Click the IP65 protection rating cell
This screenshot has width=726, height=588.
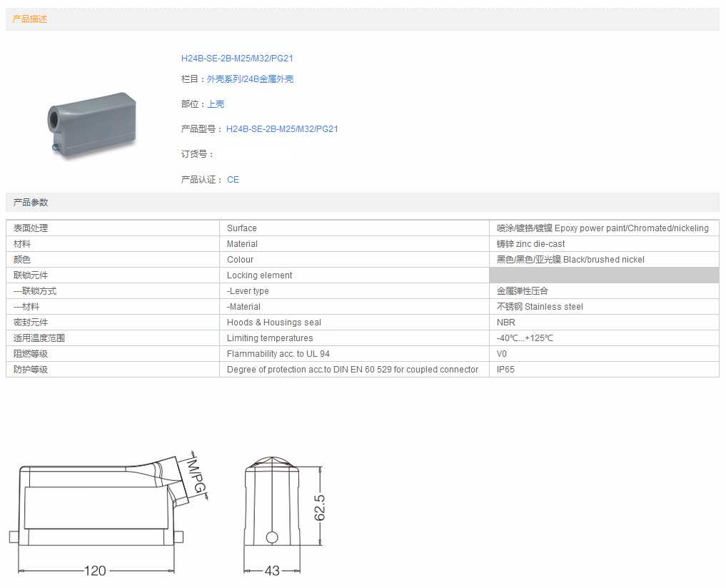[x=505, y=370]
